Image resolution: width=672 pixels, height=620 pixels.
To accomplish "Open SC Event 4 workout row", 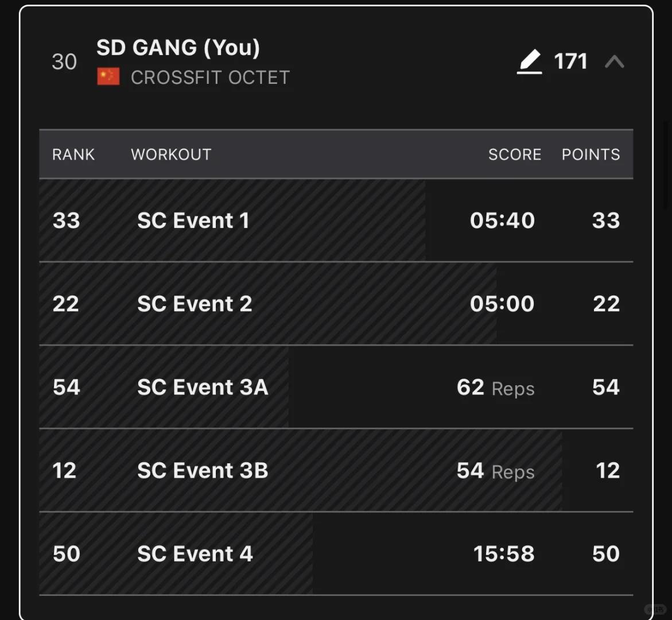I will (x=336, y=553).
